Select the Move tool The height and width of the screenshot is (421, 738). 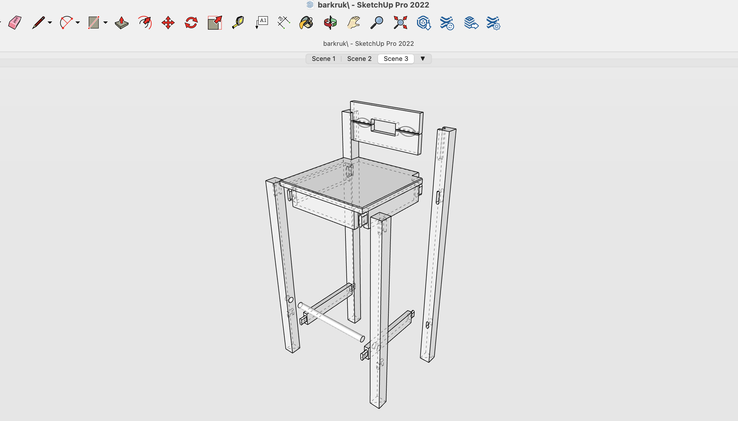(167, 22)
